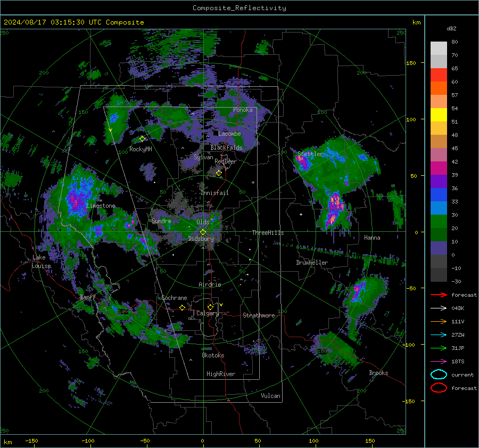Click the yellow diamond marker at Calgary
479x448 pixels.
coord(210,307)
